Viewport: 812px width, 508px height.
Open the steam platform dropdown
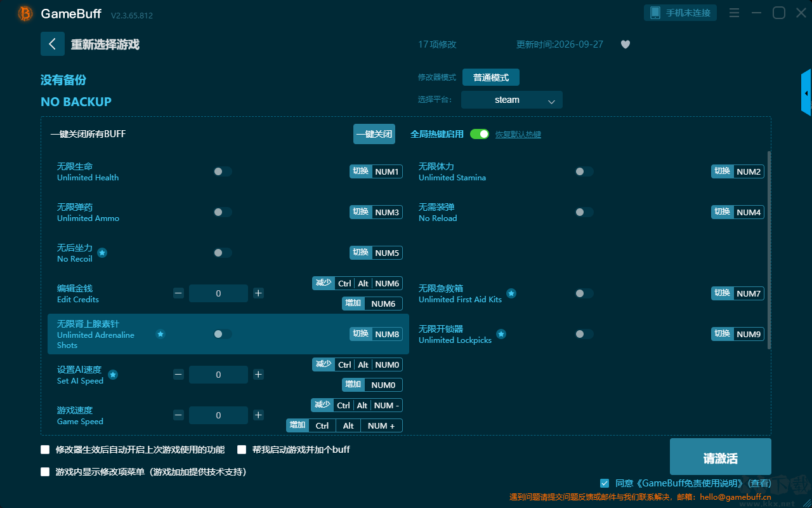[512, 100]
